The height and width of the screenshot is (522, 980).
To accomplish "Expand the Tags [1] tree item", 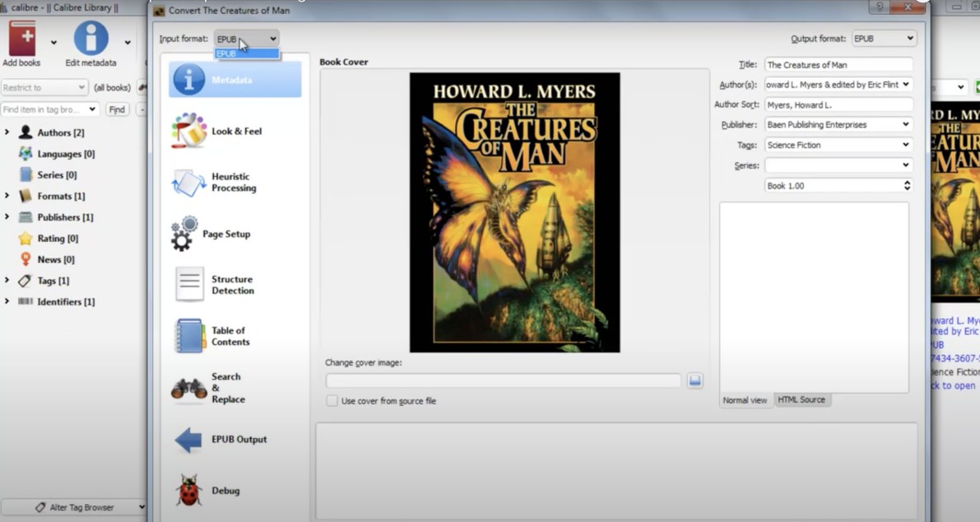I will pyautogui.click(x=7, y=280).
